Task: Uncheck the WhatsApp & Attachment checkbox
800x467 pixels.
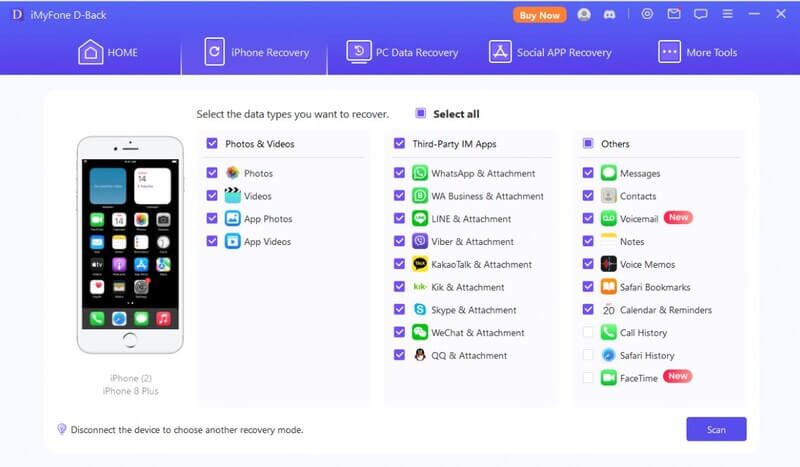Action: coord(399,173)
